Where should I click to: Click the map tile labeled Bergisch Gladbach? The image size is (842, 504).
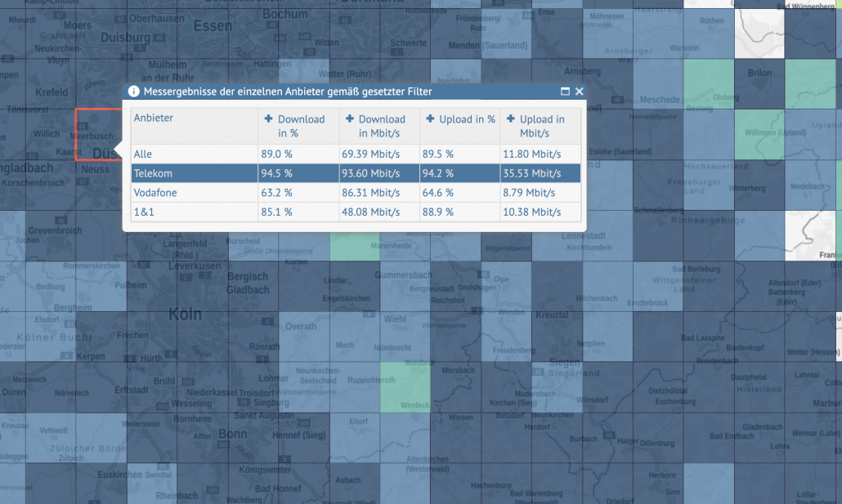[x=253, y=286]
